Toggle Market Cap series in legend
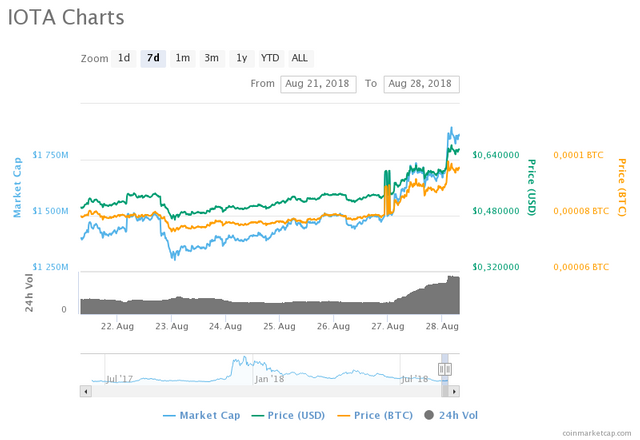640x440 pixels. point(201,416)
